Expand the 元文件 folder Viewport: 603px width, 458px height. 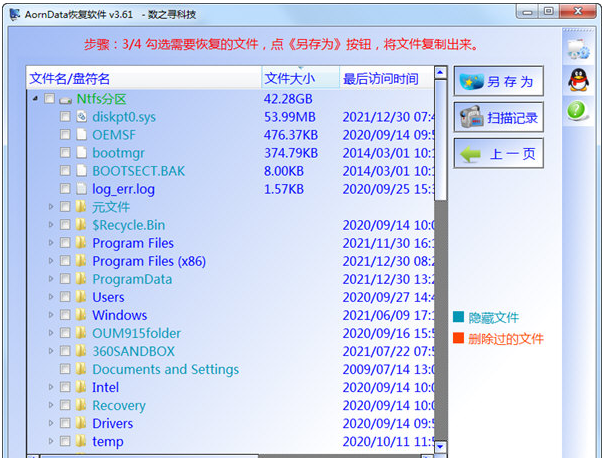coord(51,207)
